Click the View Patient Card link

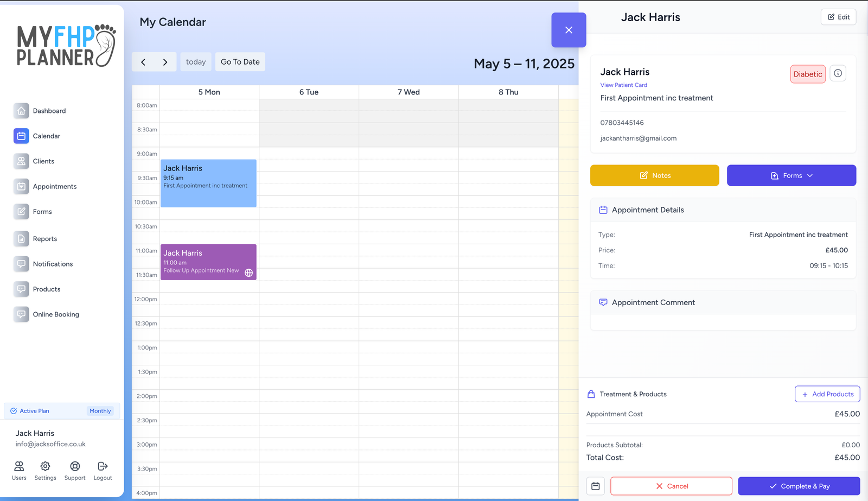pyautogui.click(x=623, y=85)
